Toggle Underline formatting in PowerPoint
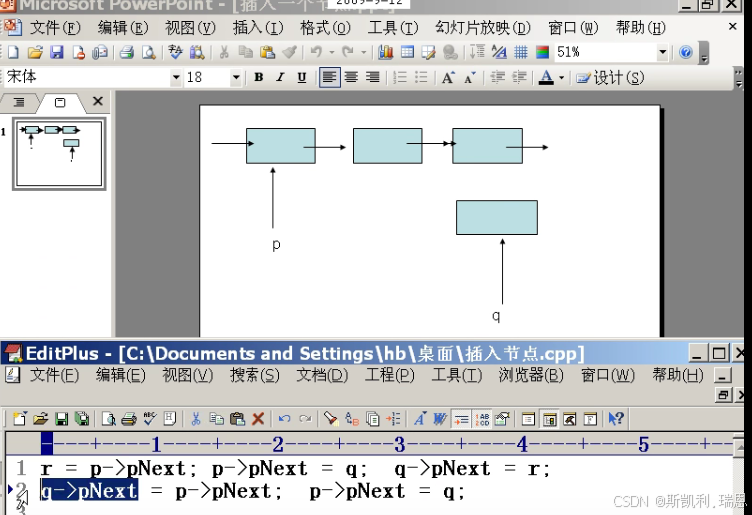The width and height of the screenshot is (752, 515). (x=302, y=77)
